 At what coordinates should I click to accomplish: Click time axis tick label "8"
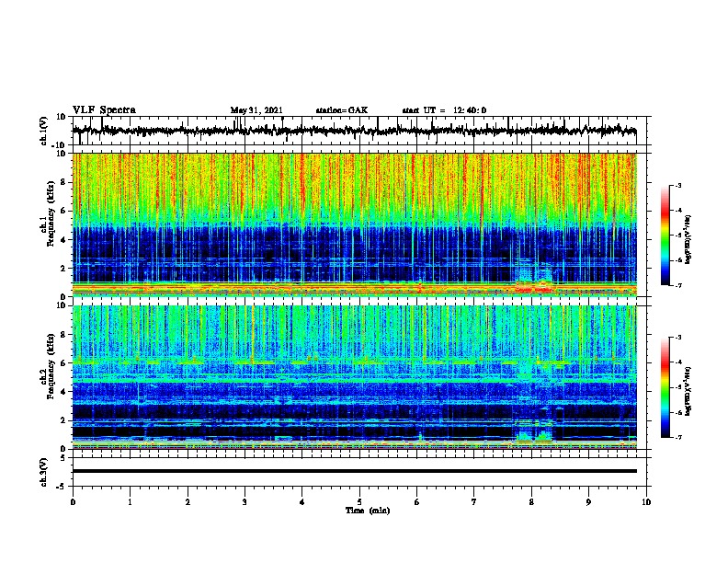(x=531, y=502)
